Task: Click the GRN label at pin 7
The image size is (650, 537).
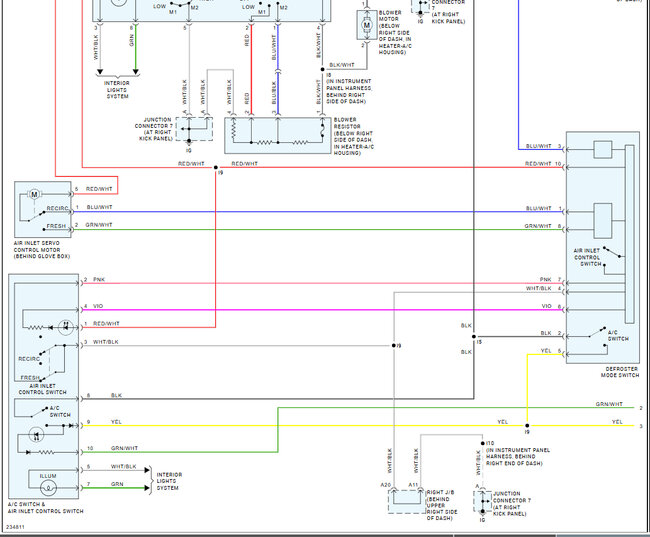Action: click(117, 484)
